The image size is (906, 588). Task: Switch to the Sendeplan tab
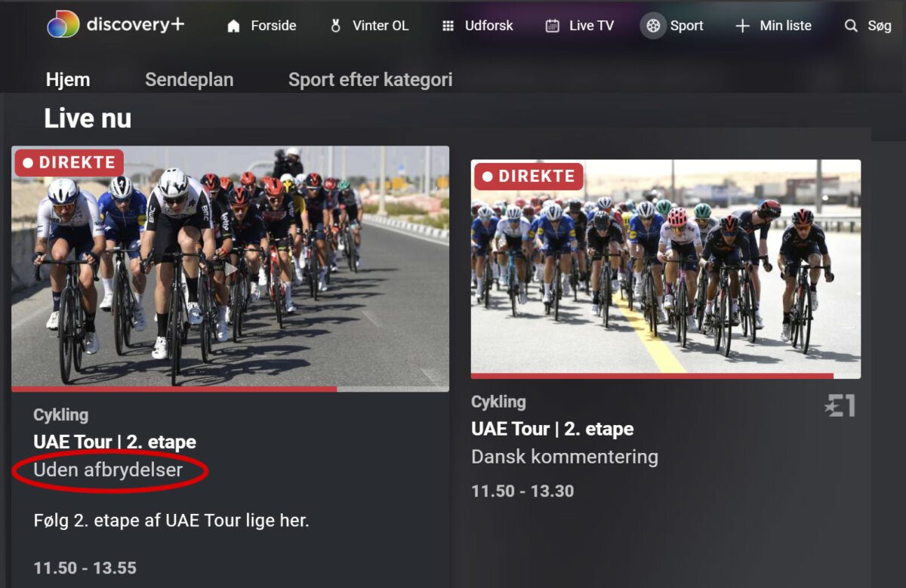189,80
